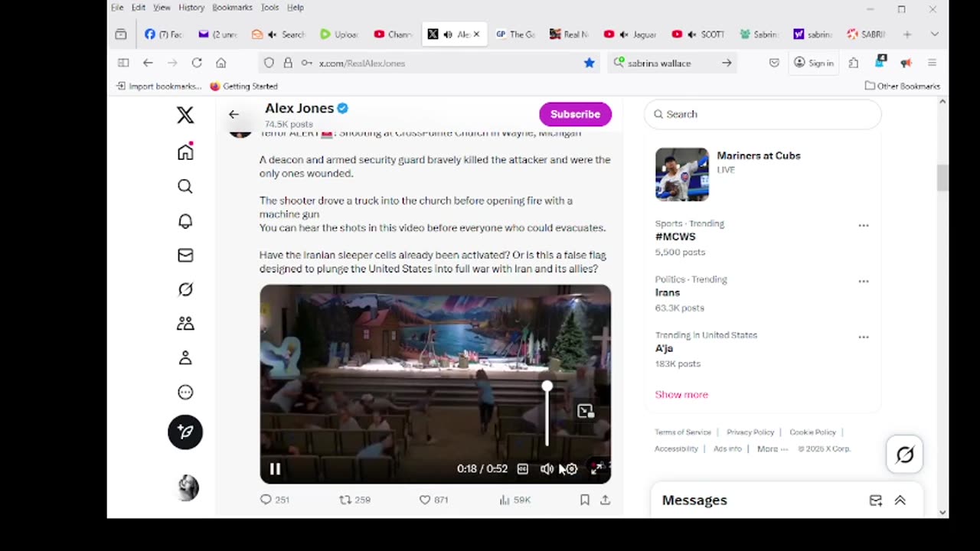Mute video volume speaker icon

tap(547, 469)
